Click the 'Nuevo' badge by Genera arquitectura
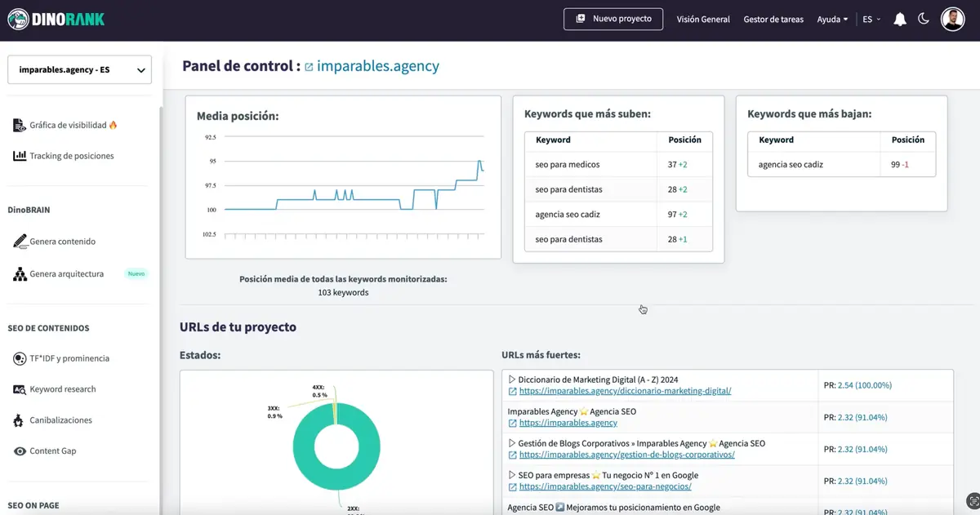 click(x=136, y=274)
